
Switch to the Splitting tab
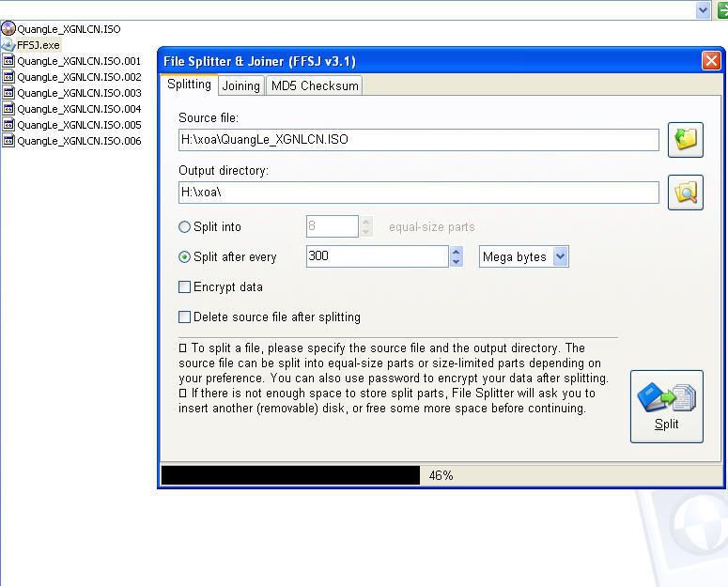click(189, 85)
